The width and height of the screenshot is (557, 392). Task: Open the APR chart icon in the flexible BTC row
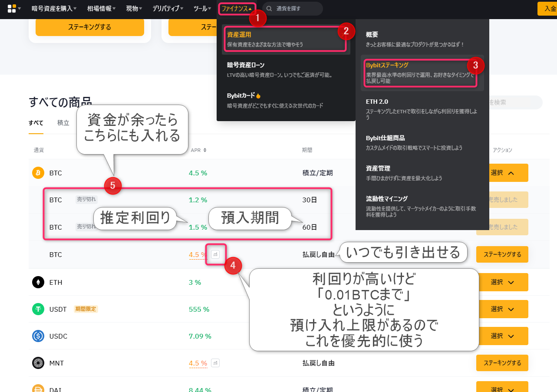(215, 254)
